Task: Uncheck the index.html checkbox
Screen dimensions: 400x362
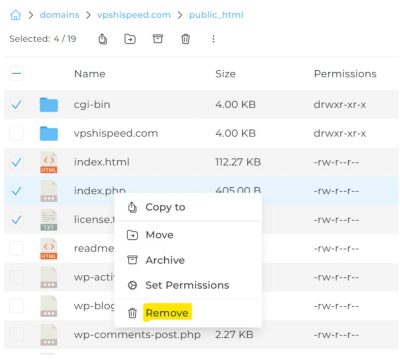Action: pos(16,162)
